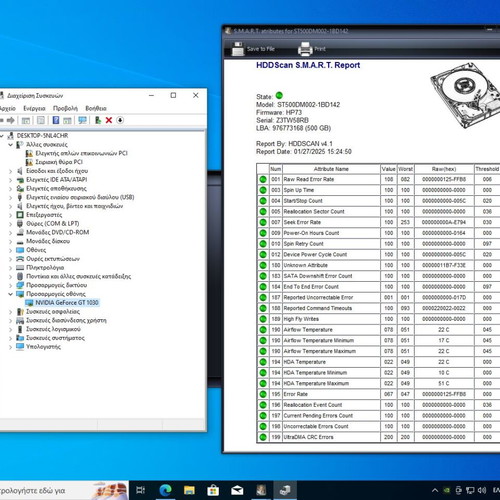Click the NVIDIA tray icon
The width and height of the screenshot is (500, 500).
tap(447, 490)
